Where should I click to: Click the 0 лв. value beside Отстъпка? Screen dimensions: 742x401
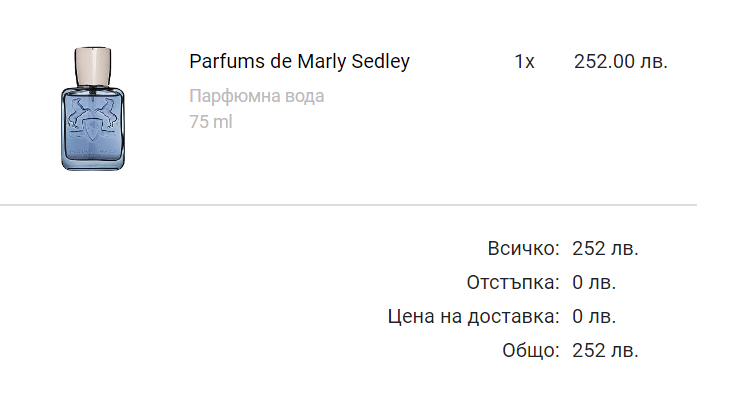[594, 282]
